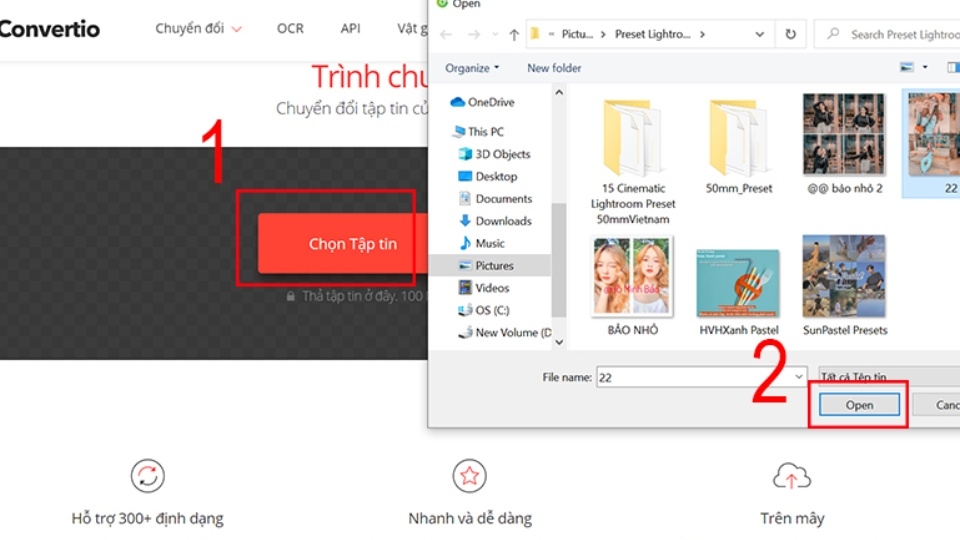
Task: Select HVHXanh Pastel thumbnail
Action: click(x=738, y=293)
